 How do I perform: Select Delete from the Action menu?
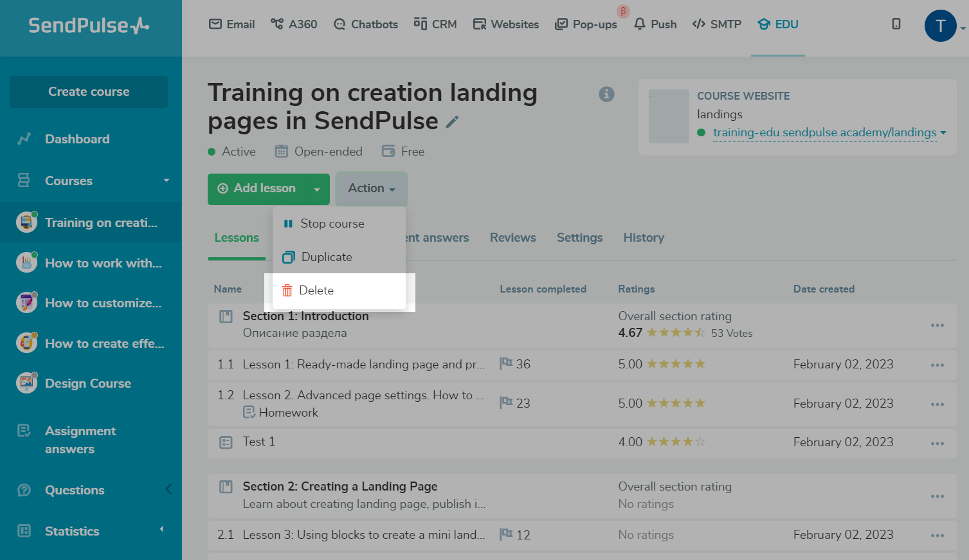click(x=316, y=291)
